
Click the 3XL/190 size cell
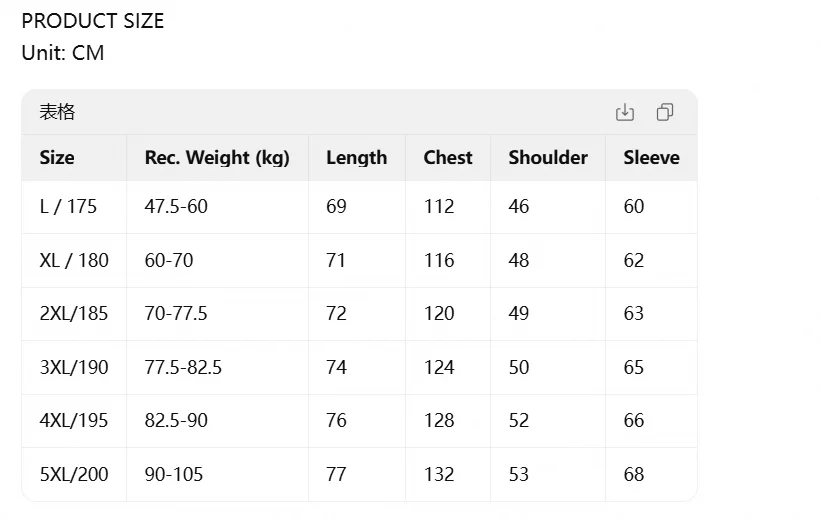click(x=74, y=367)
